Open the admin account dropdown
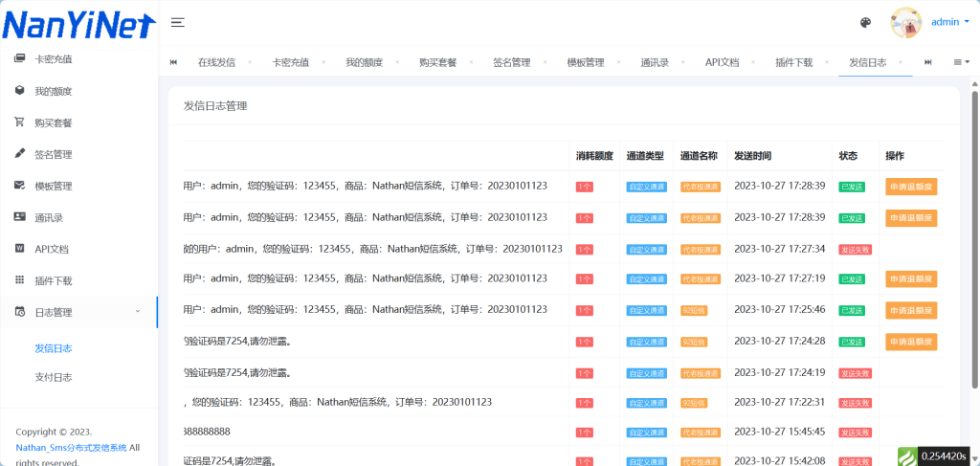Viewport: 980px width, 466px height. tap(950, 22)
